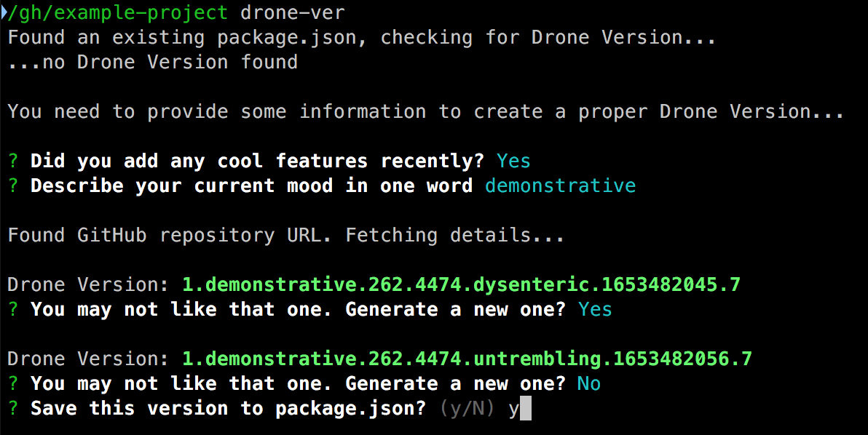Click the '(y/N)' hint text
This screenshot has width=868, height=435.
pyautogui.click(x=467, y=409)
